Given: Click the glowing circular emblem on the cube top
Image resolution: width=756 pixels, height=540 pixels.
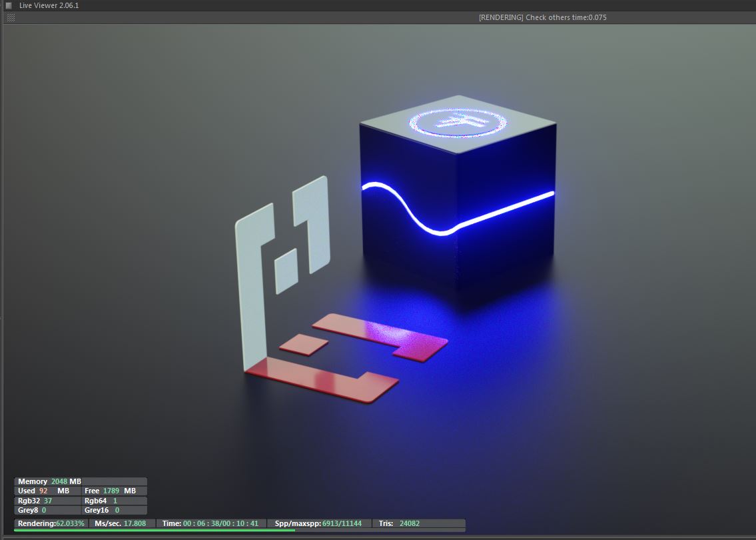Looking at the screenshot, I should pyautogui.click(x=458, y=123).
